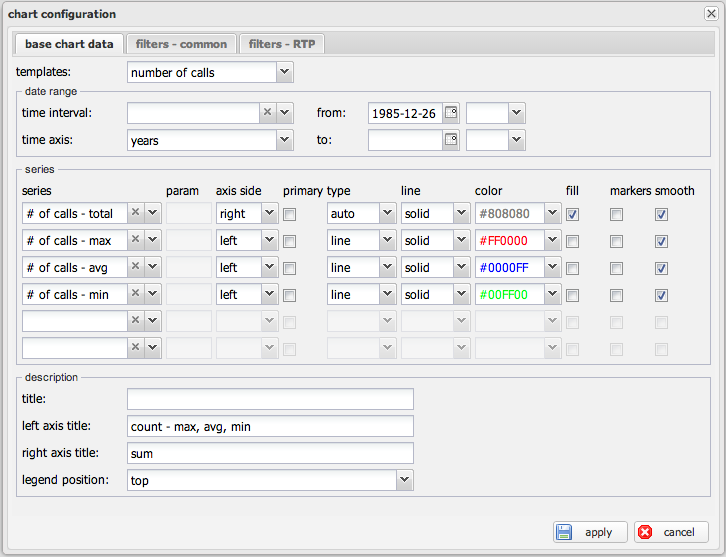
Task: Disable smooth for '# of calls - avg'
Action: [661, 268]
